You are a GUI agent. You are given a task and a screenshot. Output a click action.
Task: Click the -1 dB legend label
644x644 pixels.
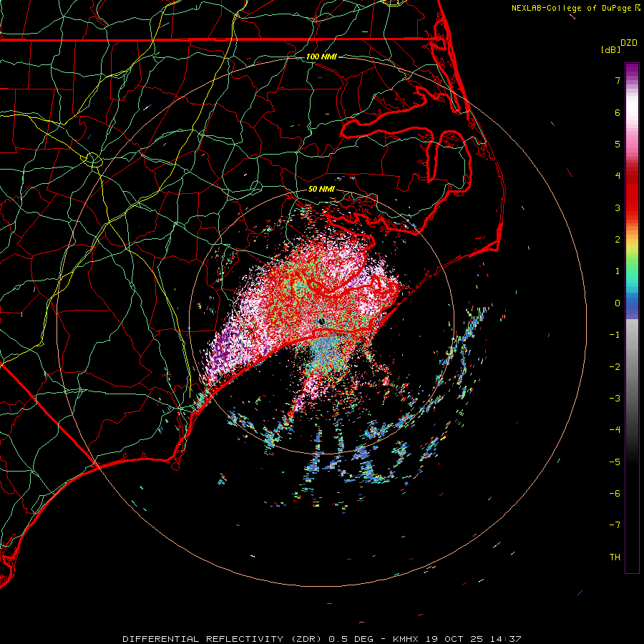pos(615,335)
